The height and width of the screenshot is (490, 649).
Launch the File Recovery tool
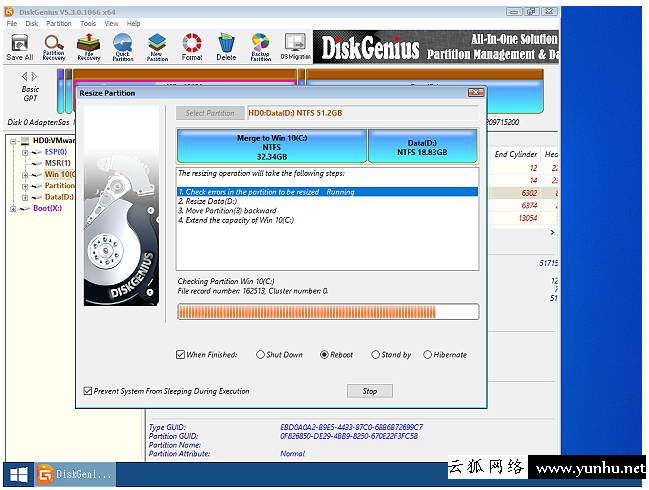point(89,47)
